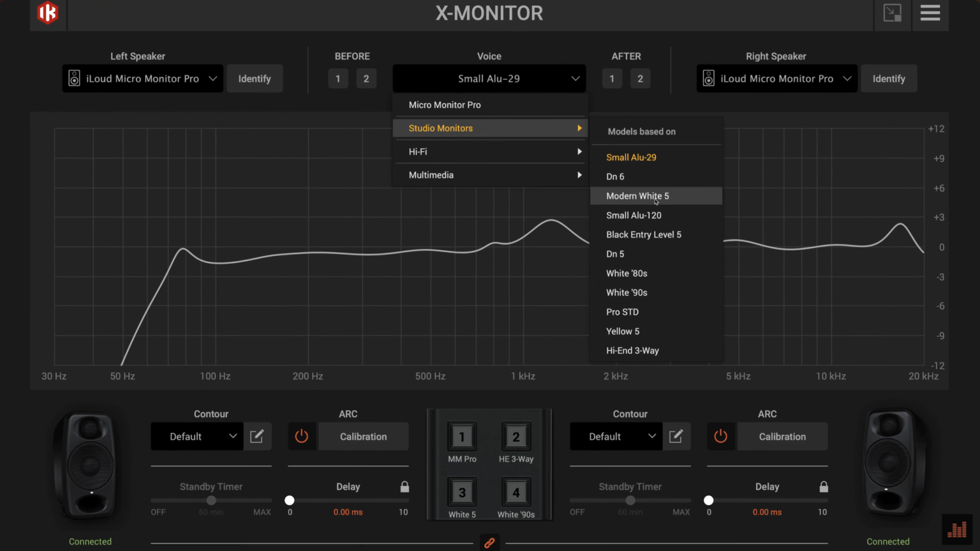Select AFTER slot 2

coord(640,79)
